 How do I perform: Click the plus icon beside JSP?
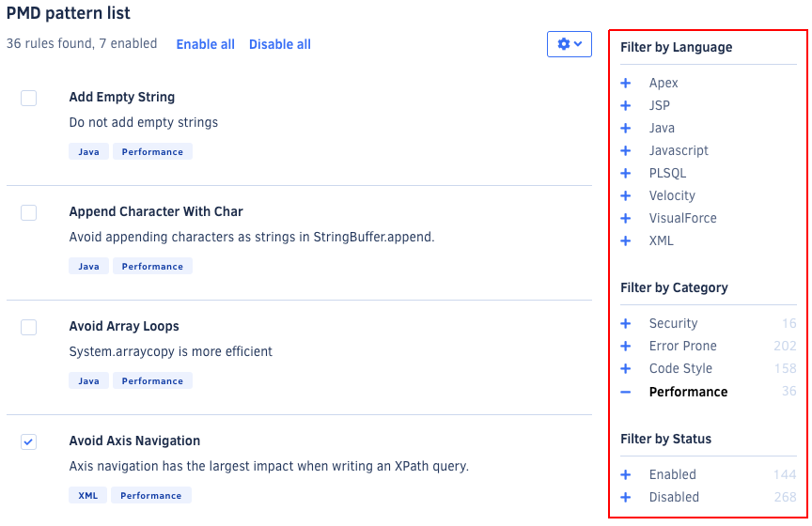tap(626, 106)
